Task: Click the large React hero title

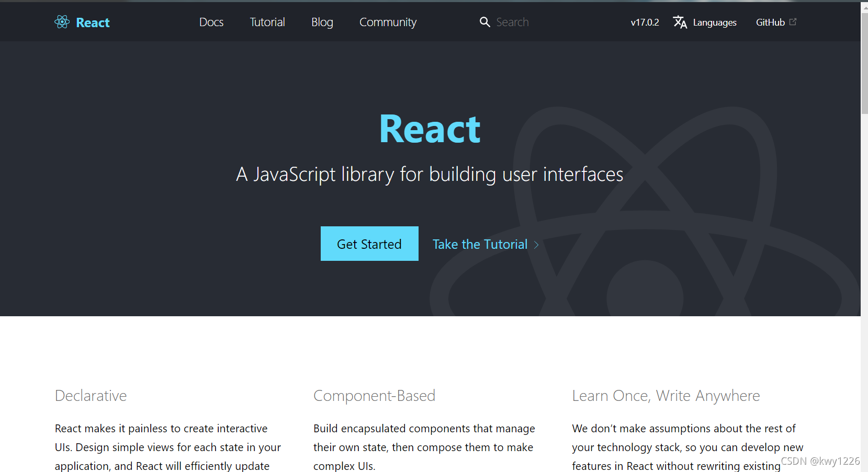Action: coord(430,129)
